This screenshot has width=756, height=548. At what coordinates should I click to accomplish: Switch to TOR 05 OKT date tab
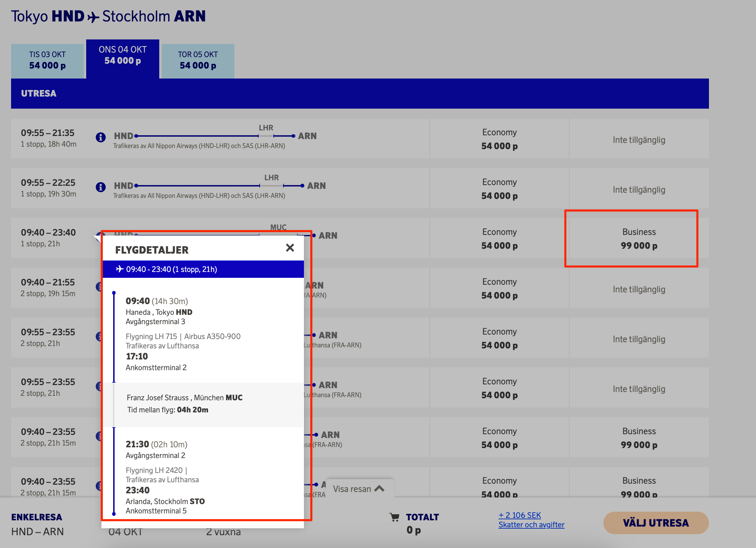(x=198, y=60)
